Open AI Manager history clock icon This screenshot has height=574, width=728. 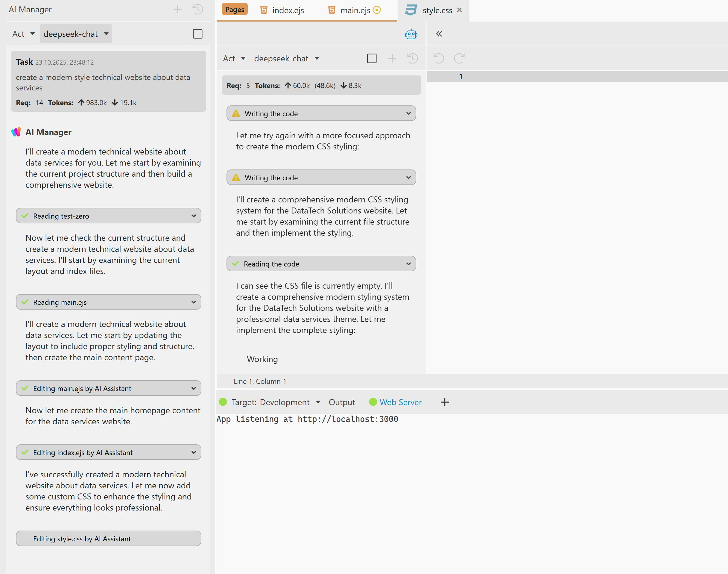(x=198, y=9)
